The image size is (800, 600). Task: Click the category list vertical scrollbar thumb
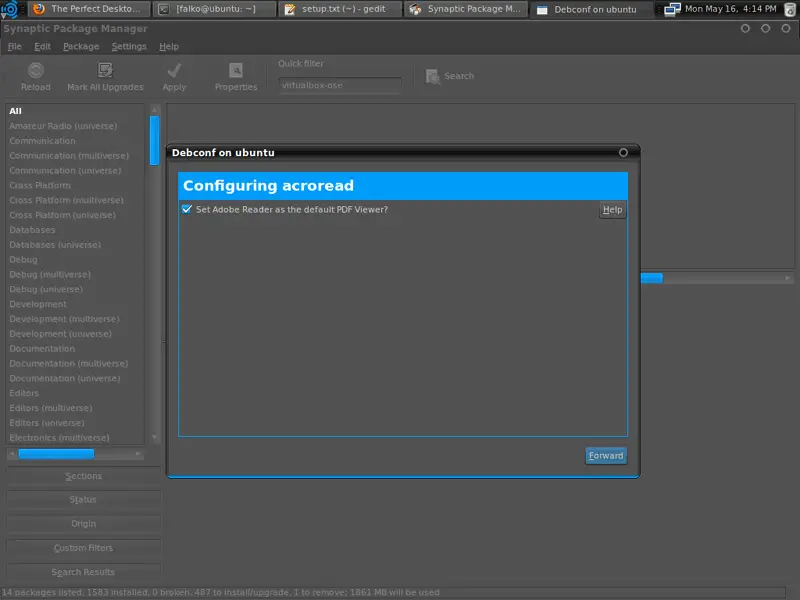(155, 141)
